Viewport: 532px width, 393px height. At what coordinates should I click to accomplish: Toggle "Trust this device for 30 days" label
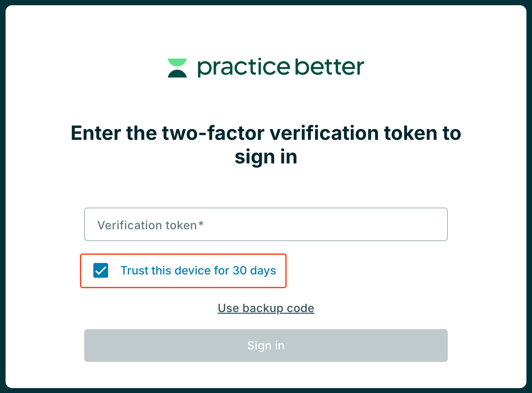pos(198,271)
